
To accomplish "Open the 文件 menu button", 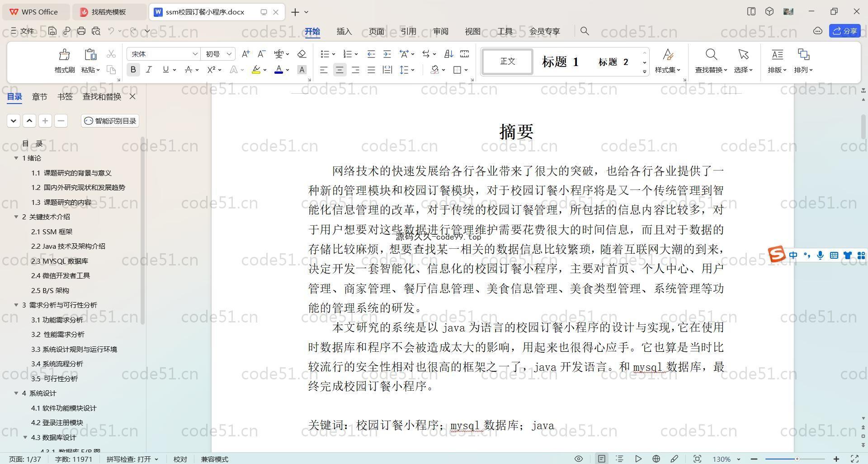I will coord(23,31).
